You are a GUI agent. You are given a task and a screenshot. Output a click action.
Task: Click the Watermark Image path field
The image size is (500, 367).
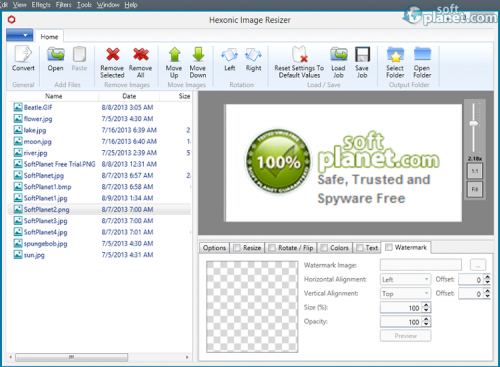[x=421, y=265]
